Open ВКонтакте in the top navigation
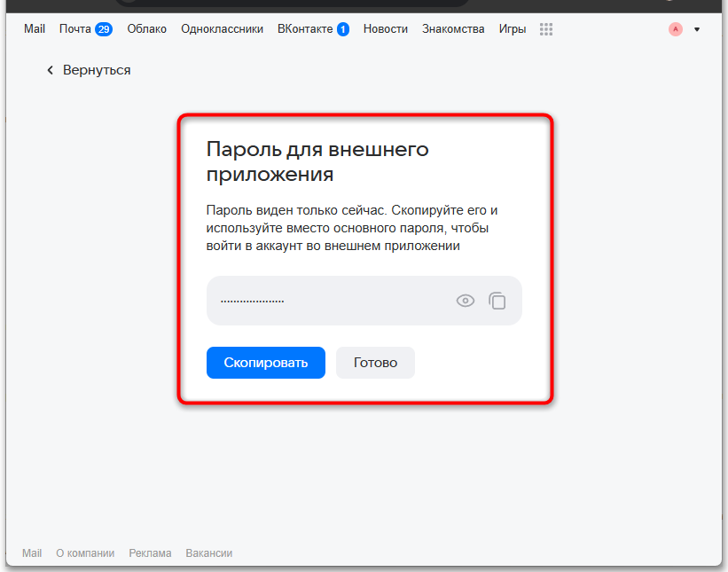 pos(305,28)
